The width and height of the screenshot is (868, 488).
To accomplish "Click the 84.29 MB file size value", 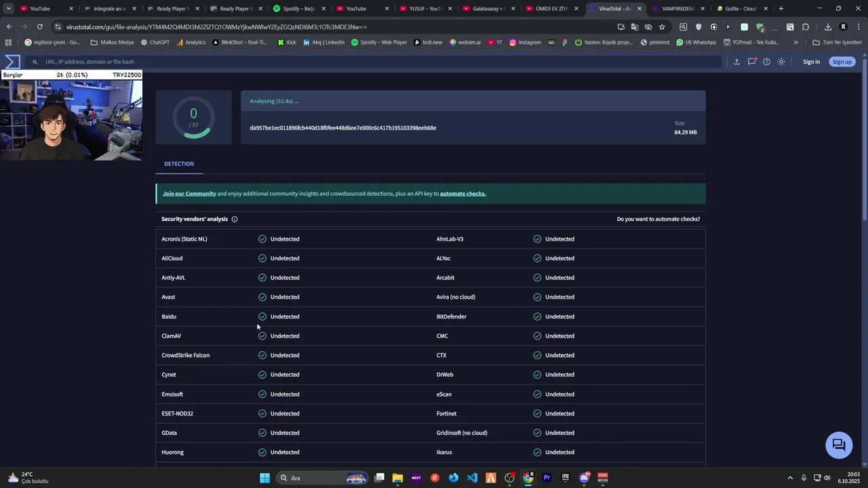I will click(x=685, y=132).
